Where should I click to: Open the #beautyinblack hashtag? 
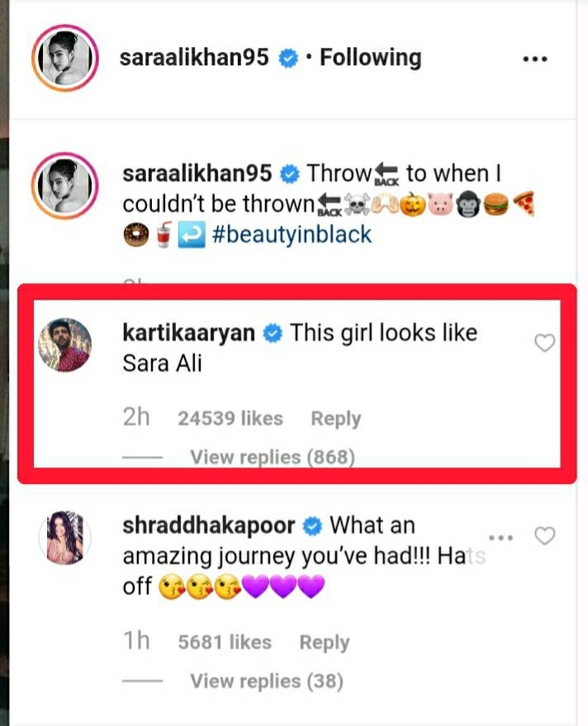click(292, 234)
